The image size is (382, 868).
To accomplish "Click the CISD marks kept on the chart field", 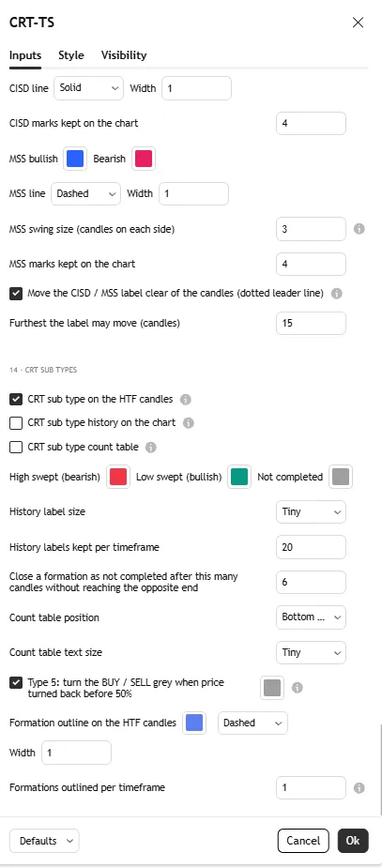I will click(x=311, y=124).
